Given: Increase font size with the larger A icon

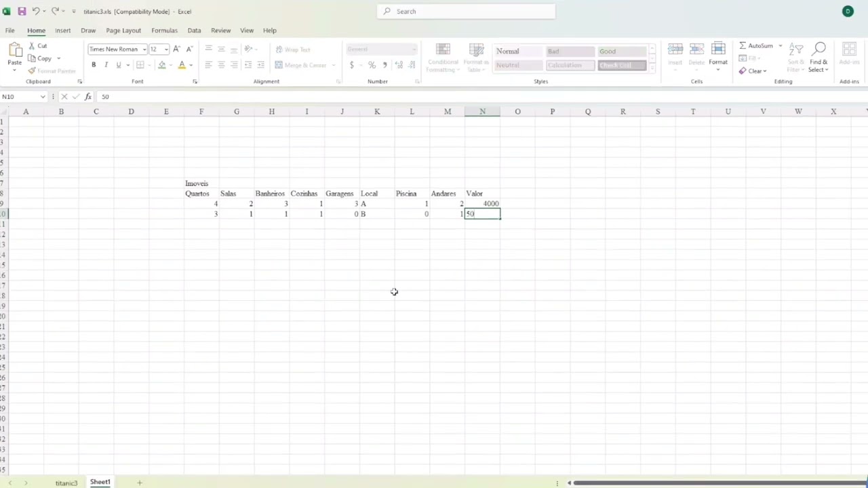Looking at the screenshot, I should [176, 49].
